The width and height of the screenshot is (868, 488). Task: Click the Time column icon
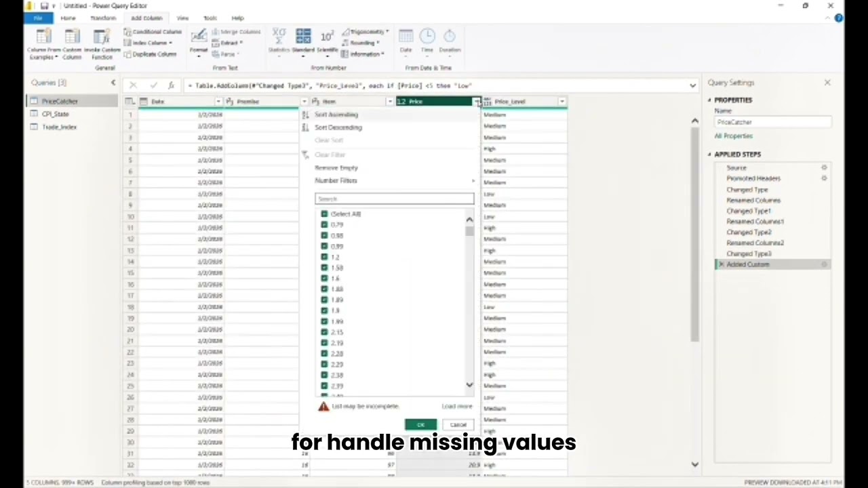pyautogui.click(x=427, y=37)
